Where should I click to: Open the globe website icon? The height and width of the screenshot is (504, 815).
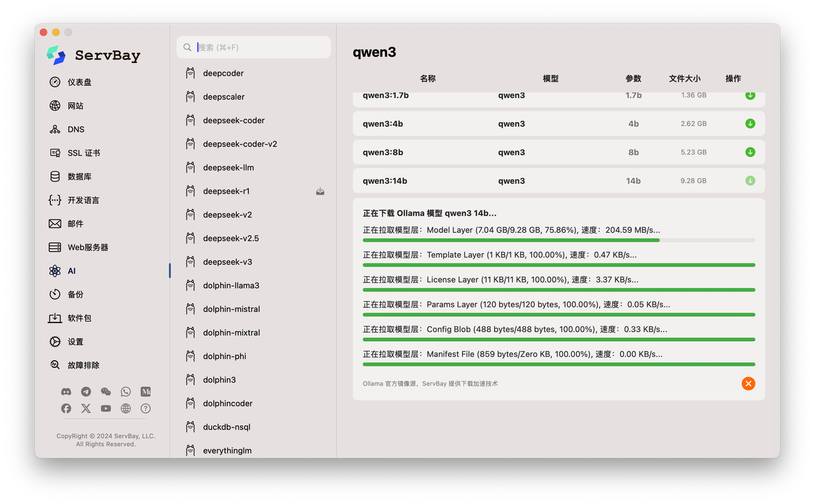[x=125, y=409]
